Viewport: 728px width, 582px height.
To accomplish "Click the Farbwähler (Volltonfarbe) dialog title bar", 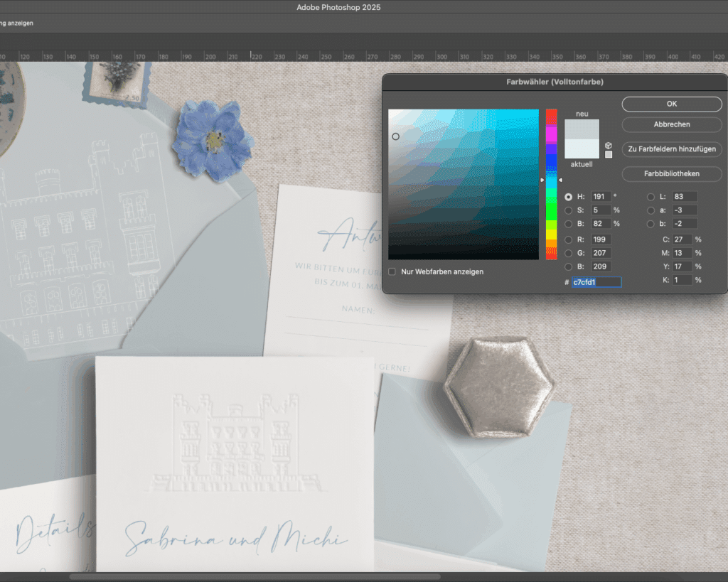I will coord(555,82).
